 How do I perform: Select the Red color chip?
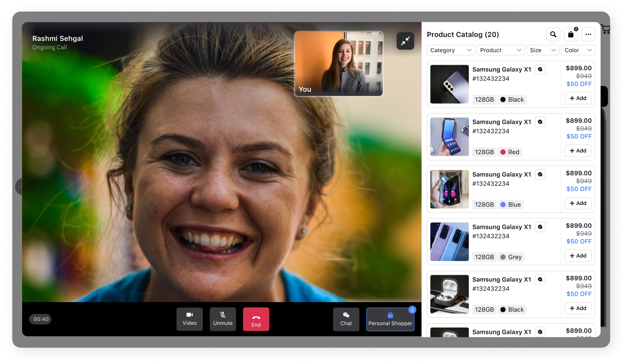[x=510, y=152]
